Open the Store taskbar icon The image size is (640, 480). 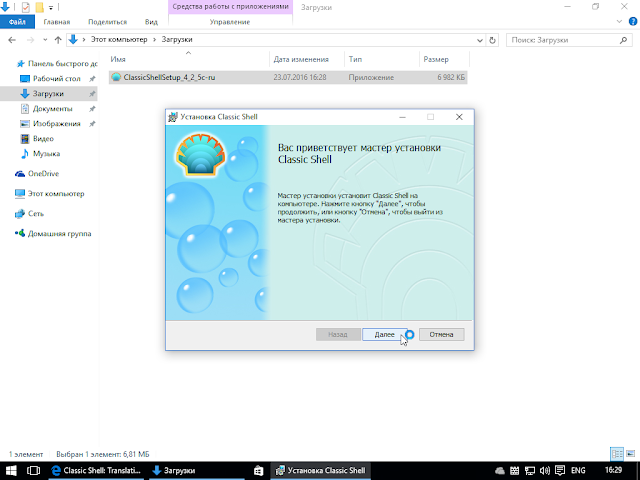coord(258,471)
